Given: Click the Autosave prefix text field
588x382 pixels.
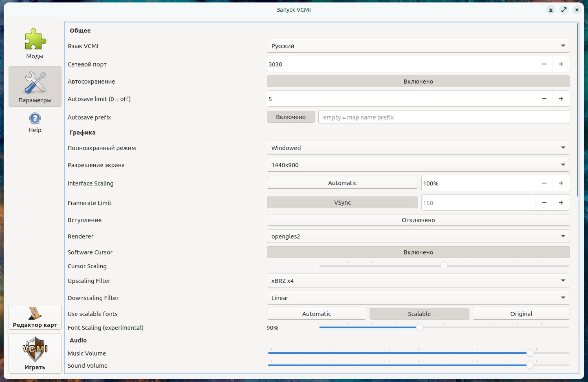Looking at the screenshot, I should point(443,117).
